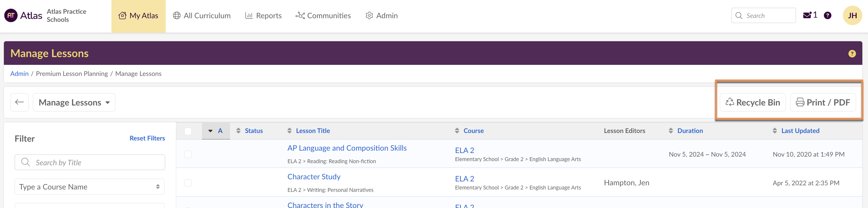Open the JH user avatar menu
The image size is (868, 208).
point(852,16)
